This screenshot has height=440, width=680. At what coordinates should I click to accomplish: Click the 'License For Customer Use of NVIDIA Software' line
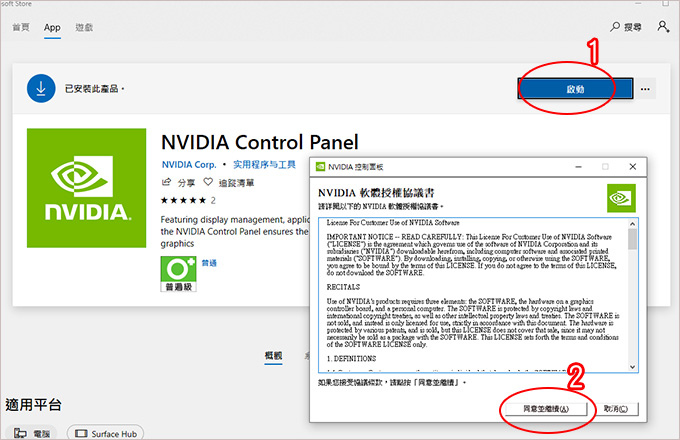click(x=393, y=222)
